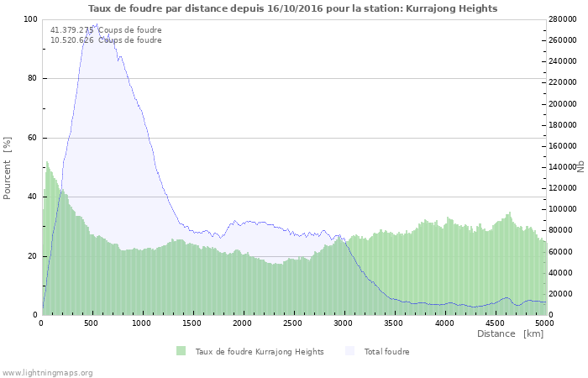The width and height of the screenshot is (588, 378).
Task: Click the 100 tick on the percent axis
Action: pos(30,19)
